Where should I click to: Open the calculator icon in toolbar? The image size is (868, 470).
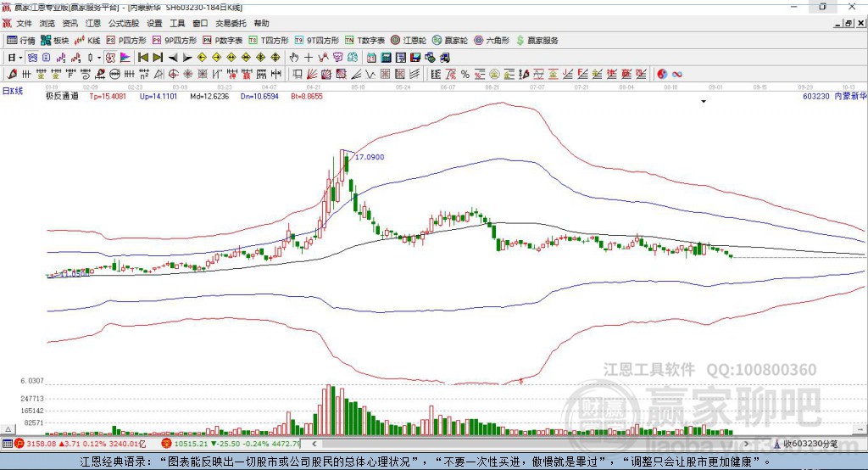click(387, 58)
